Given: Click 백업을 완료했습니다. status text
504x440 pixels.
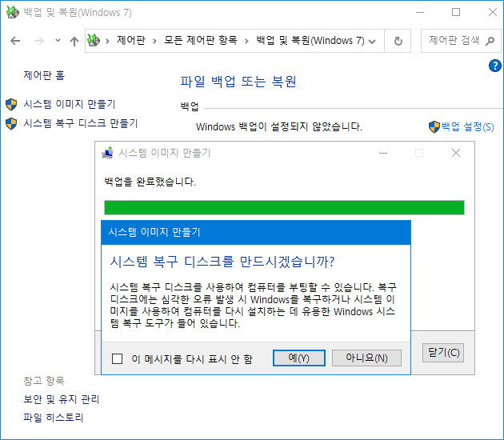Looking at the screenshot, I should (x=150, y=182).
